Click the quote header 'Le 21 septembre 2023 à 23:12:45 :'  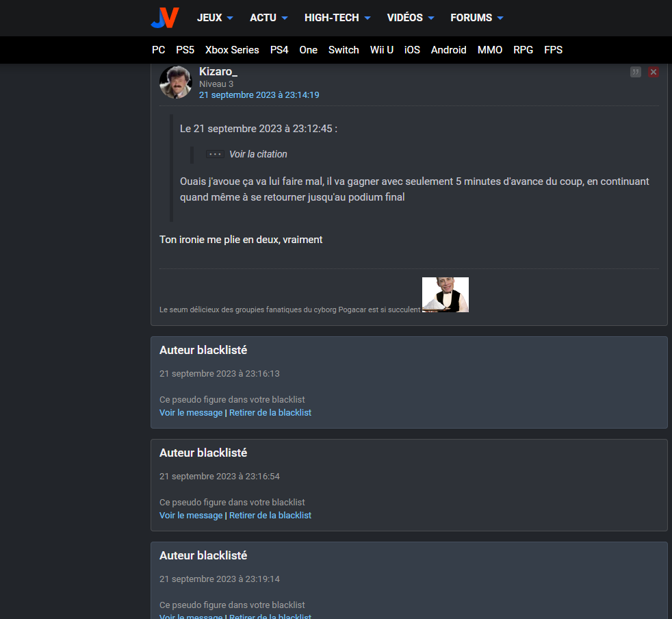tap(259, 129)
